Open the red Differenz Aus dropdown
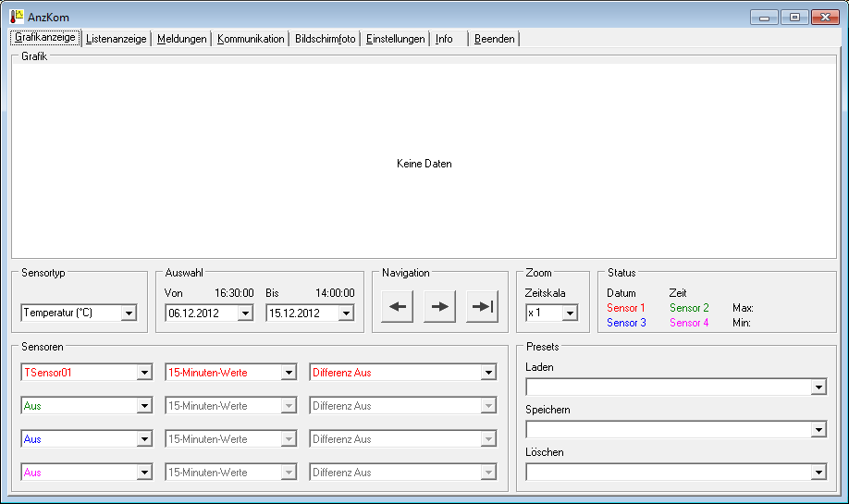This screenshot has width=849, height=504. (488, 373)
